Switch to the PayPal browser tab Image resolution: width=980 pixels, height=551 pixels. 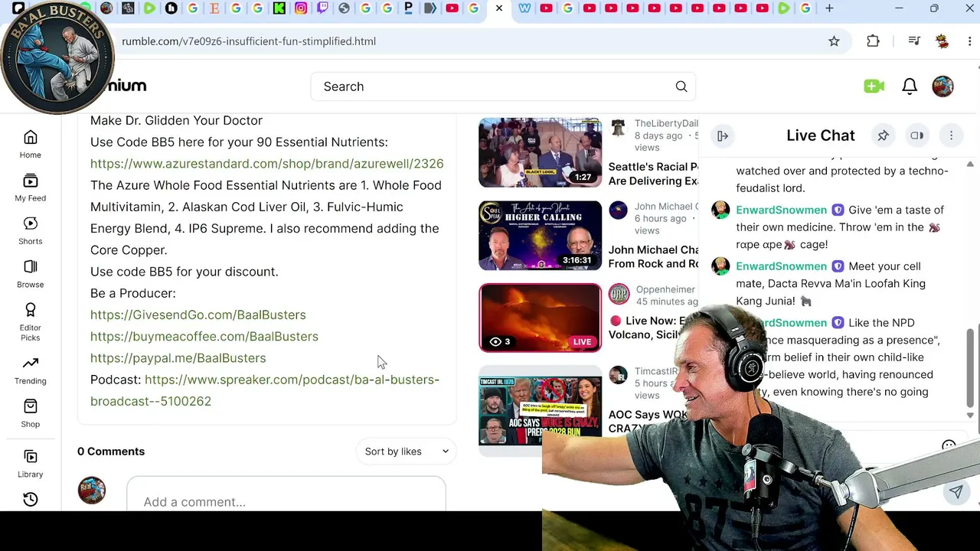[x=409, y=8]
